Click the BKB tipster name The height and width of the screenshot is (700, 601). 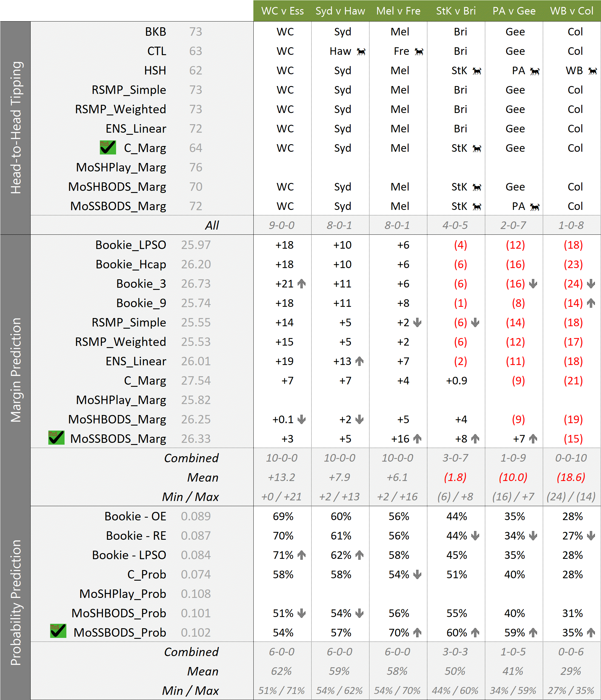click(x=155, y=32)
